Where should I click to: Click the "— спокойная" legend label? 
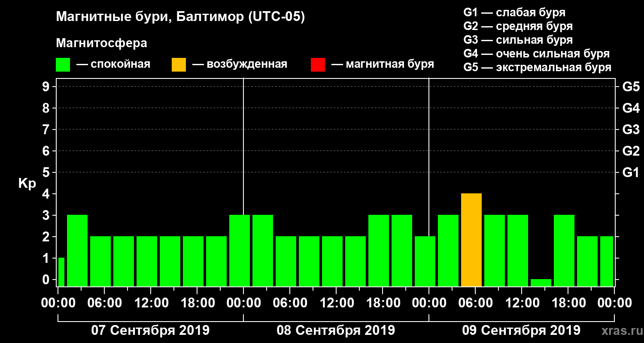[x=113, y=65]
